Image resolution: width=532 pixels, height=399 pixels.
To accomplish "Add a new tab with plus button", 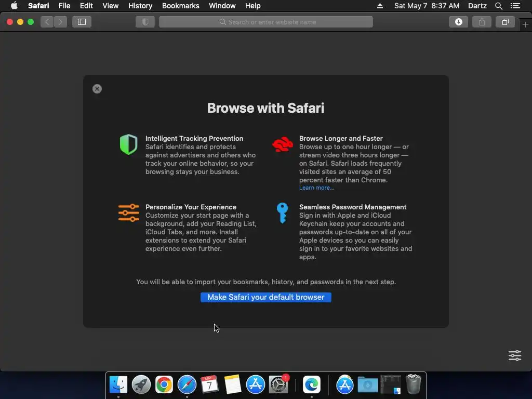I will coord(525,25).
